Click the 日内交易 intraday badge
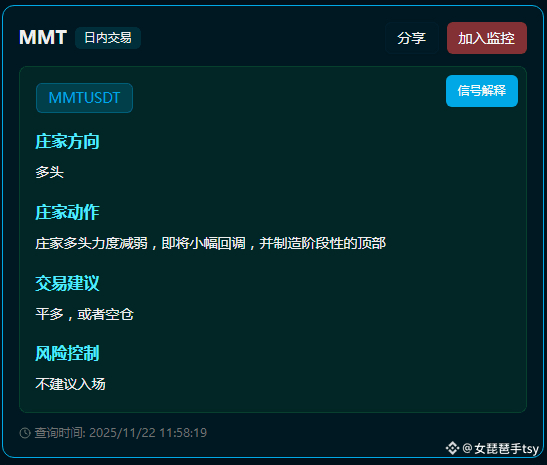This screenshot has width=547, height=465. click(x=108, y=38)
